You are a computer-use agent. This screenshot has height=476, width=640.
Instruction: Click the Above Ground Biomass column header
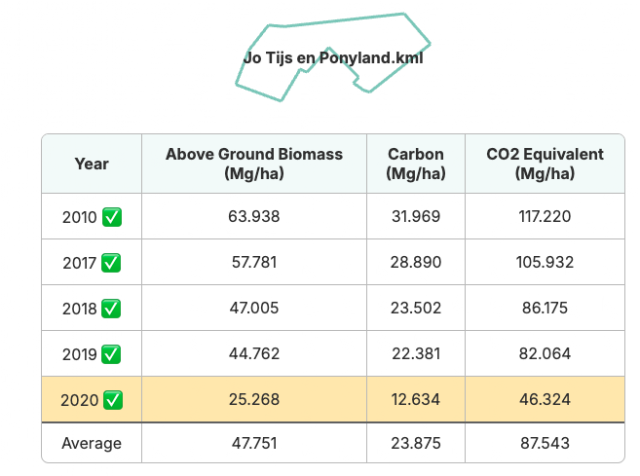coord(254,164)
